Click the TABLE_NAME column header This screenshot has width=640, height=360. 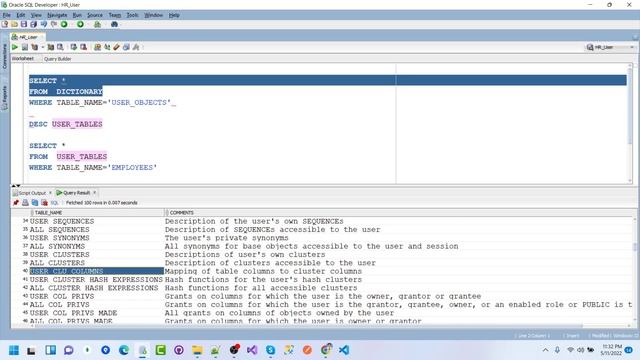[98, 213]
